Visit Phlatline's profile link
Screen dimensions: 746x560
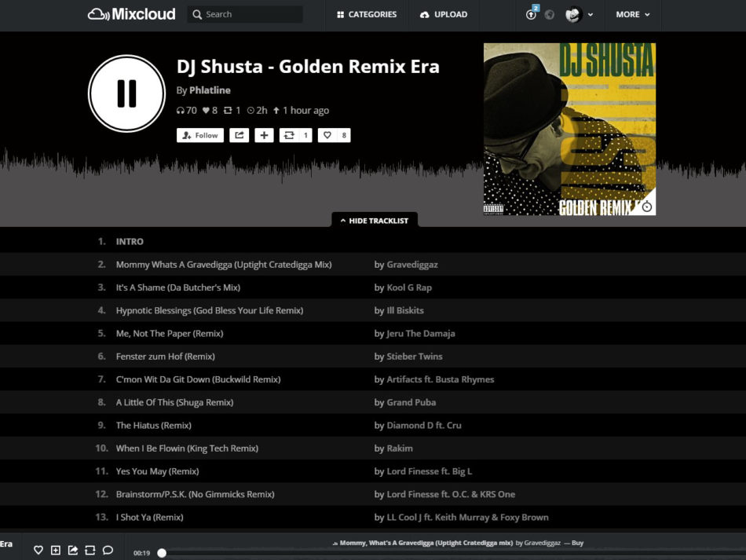[210, 90]
